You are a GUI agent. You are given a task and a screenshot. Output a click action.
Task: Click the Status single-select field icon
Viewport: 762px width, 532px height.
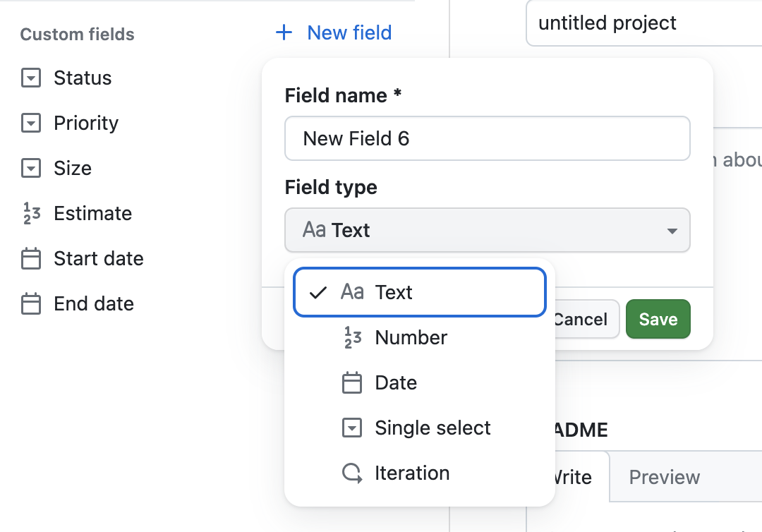(x=31, y=78)
